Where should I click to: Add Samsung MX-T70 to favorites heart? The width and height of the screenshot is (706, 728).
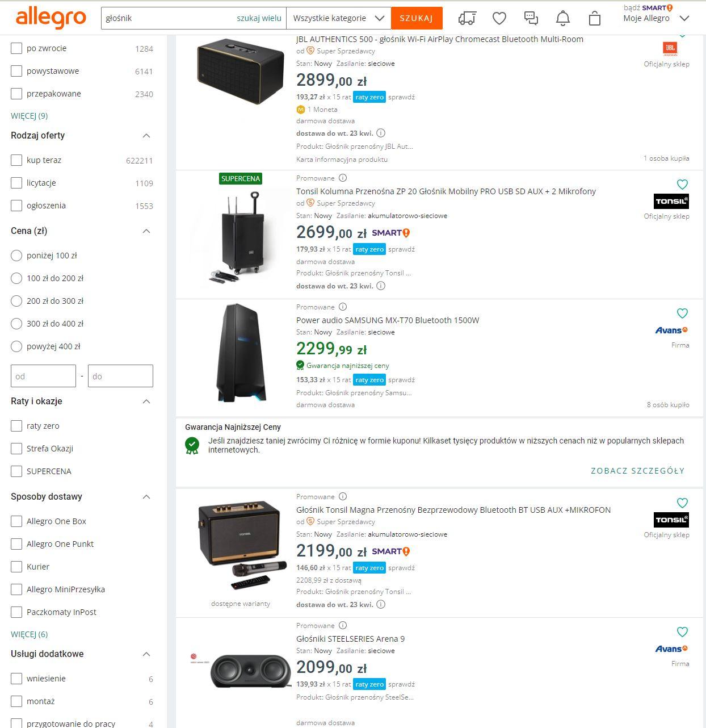click(x=682, y=313)
